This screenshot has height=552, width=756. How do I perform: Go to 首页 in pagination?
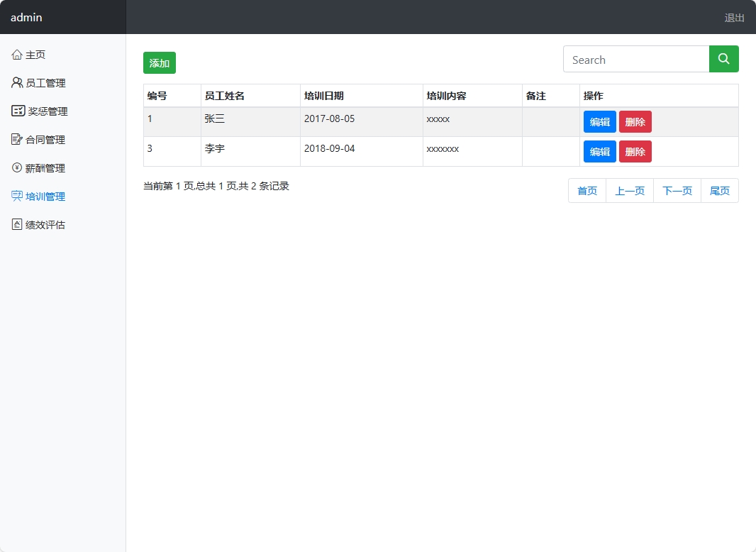coord(587,190)
